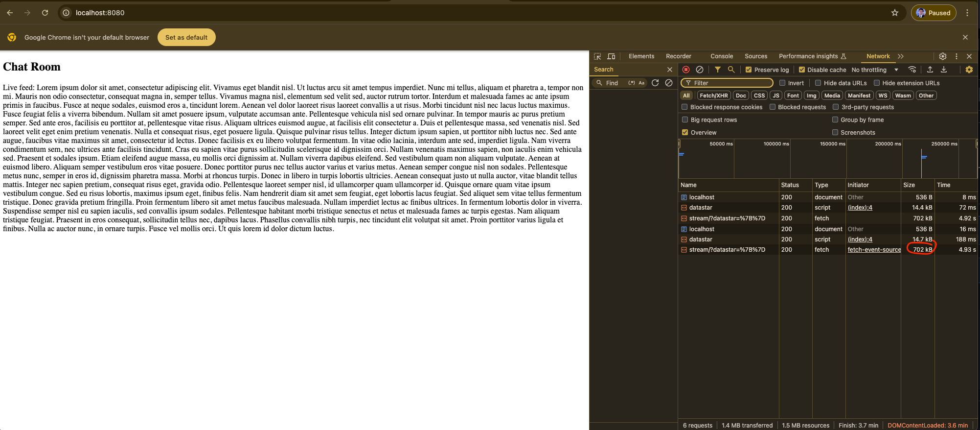Clear the network log

700,70
